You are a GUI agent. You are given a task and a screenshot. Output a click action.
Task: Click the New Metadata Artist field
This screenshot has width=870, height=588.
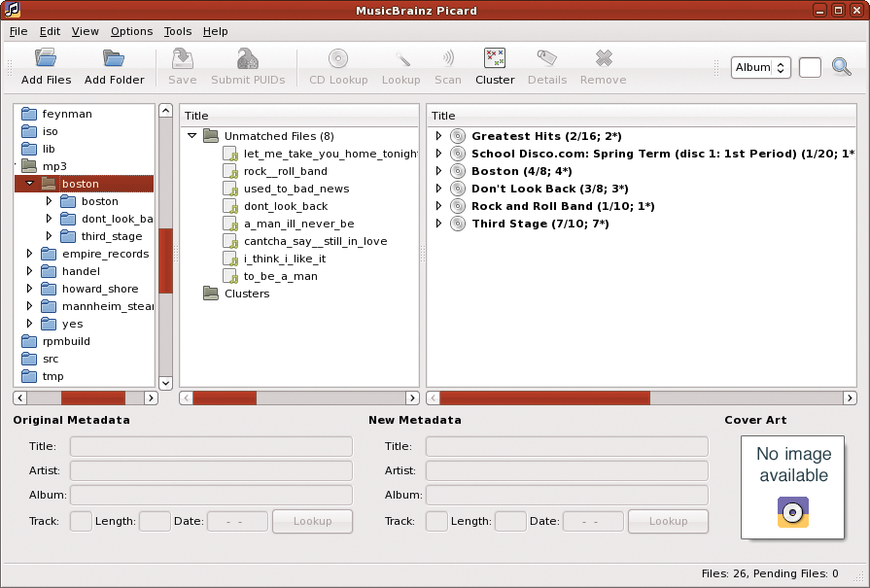point(567,471)
